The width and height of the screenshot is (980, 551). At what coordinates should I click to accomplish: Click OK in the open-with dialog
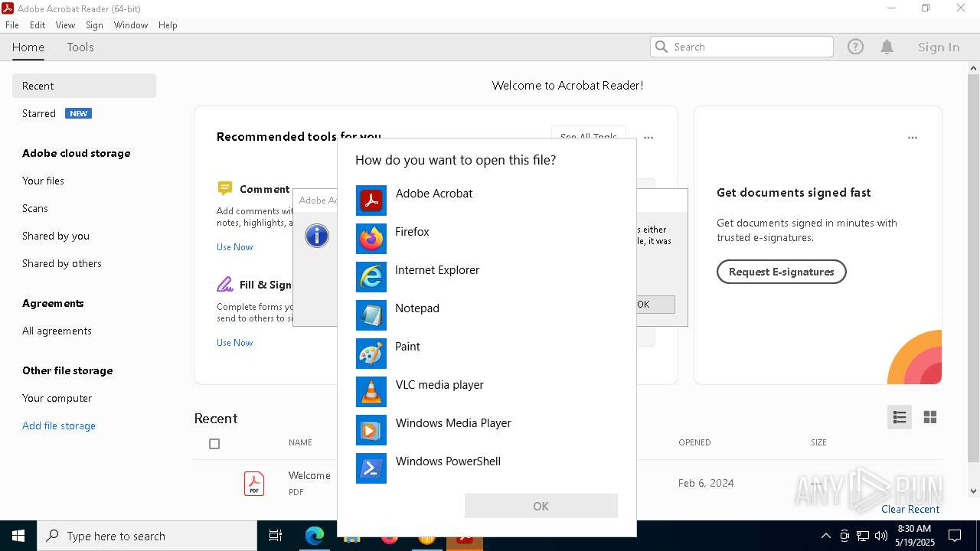(x=541, y=506)
